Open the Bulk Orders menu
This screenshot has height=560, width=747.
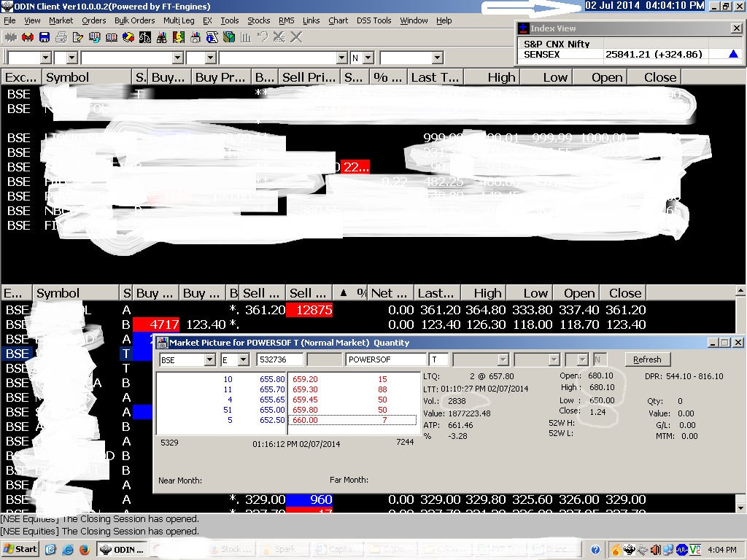tap(135, 20)
